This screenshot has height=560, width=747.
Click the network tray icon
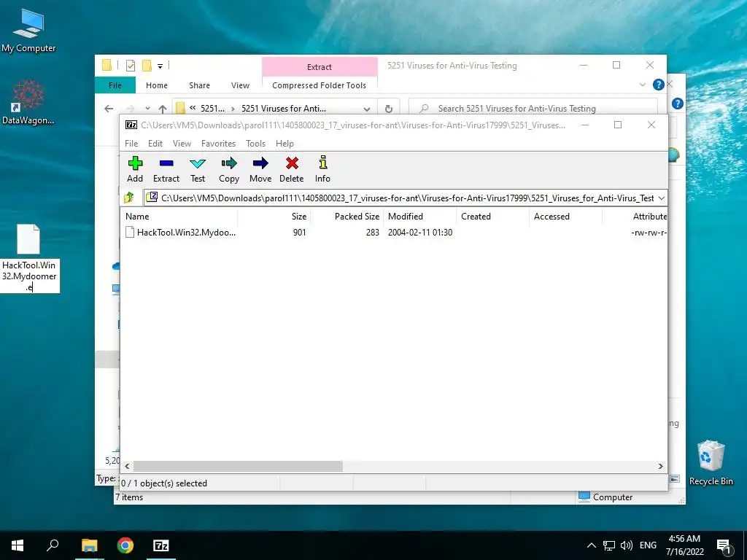coord(609,545)
